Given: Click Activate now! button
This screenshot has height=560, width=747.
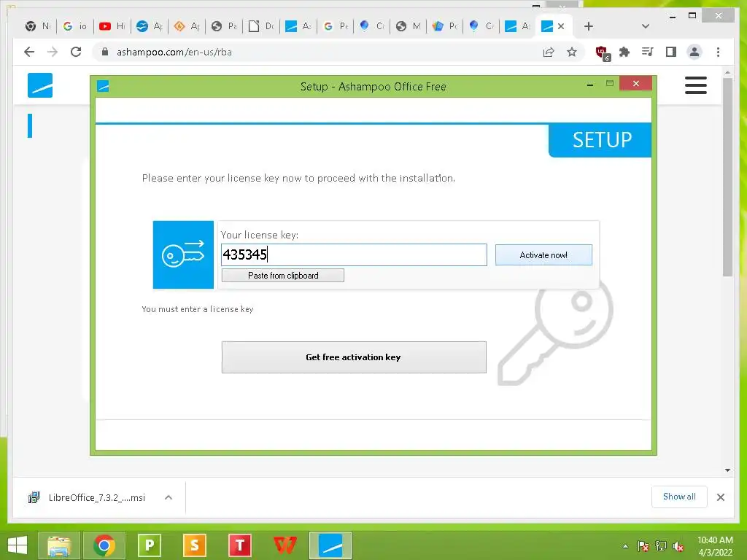Looking at the screenshot, I should coord(543,255).
